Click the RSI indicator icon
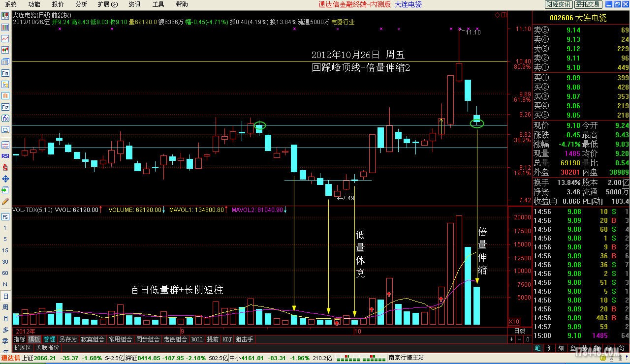 5,156
